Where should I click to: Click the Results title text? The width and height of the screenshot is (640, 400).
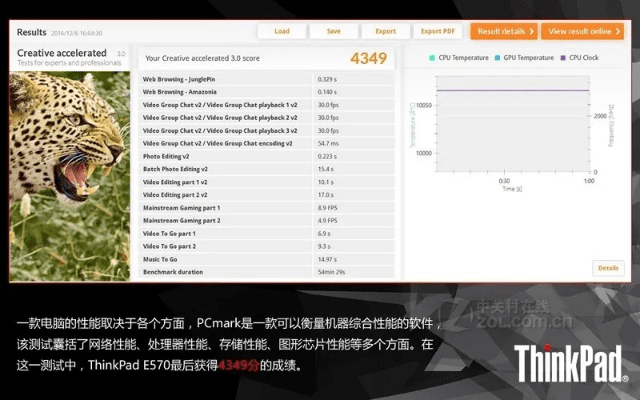pos(31,32)
